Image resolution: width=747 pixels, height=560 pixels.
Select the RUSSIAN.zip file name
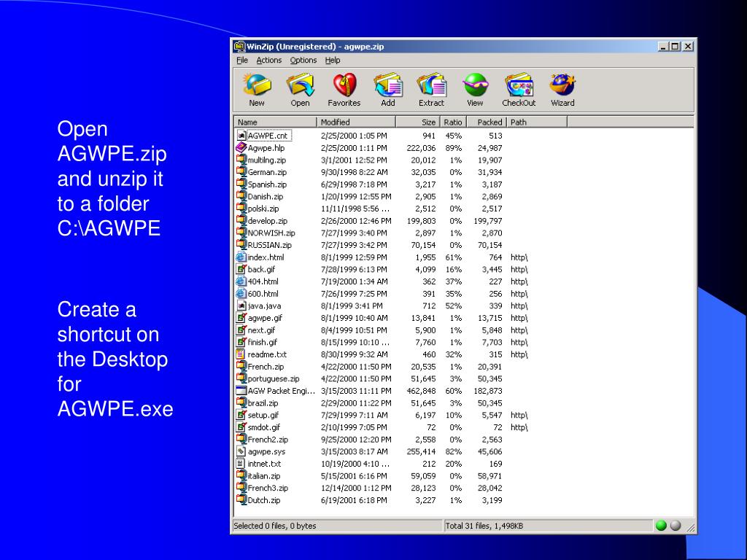pos(269,245)
